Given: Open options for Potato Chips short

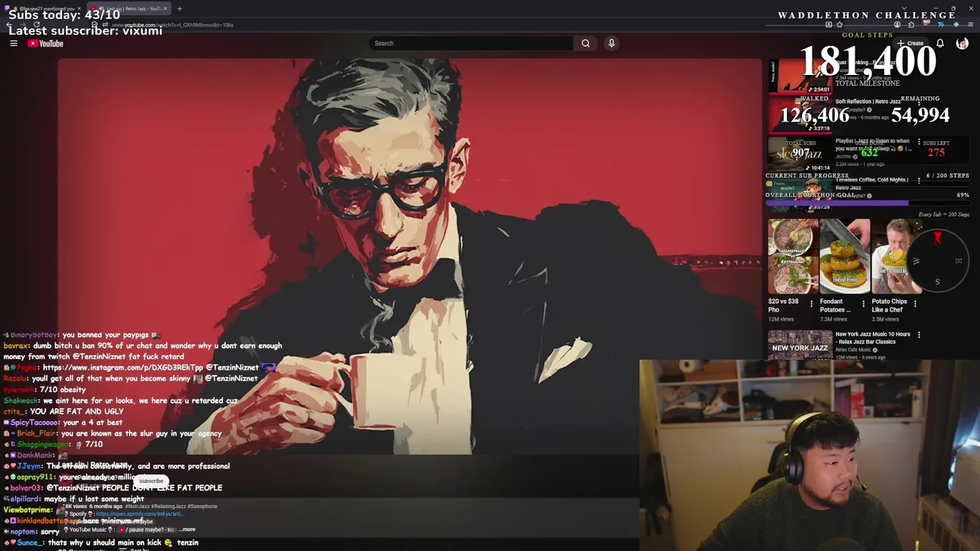Looking at the screenshot, I should [915, 304].
